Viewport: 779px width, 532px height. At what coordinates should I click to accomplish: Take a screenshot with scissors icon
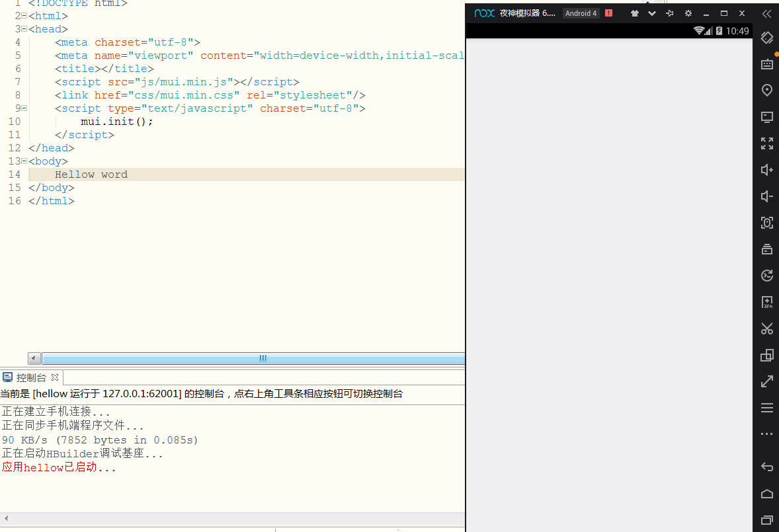pos(767,328)
